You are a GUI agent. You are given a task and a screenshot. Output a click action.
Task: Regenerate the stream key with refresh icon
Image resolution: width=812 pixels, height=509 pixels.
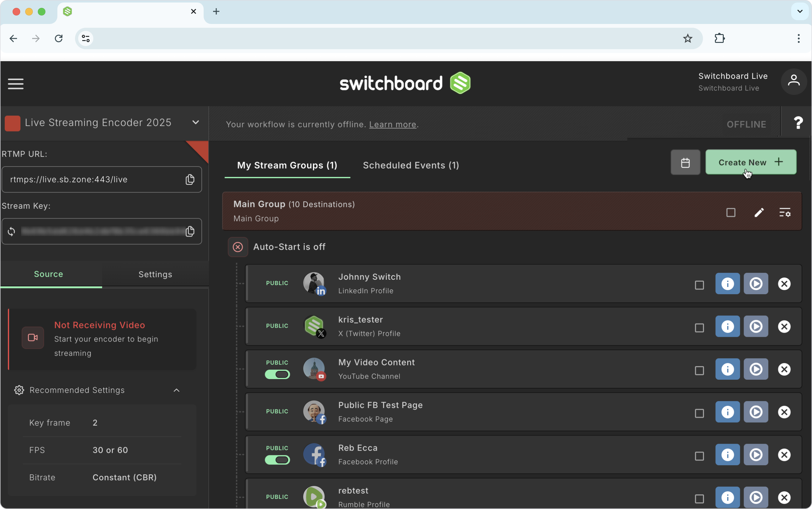pos(11,231)
